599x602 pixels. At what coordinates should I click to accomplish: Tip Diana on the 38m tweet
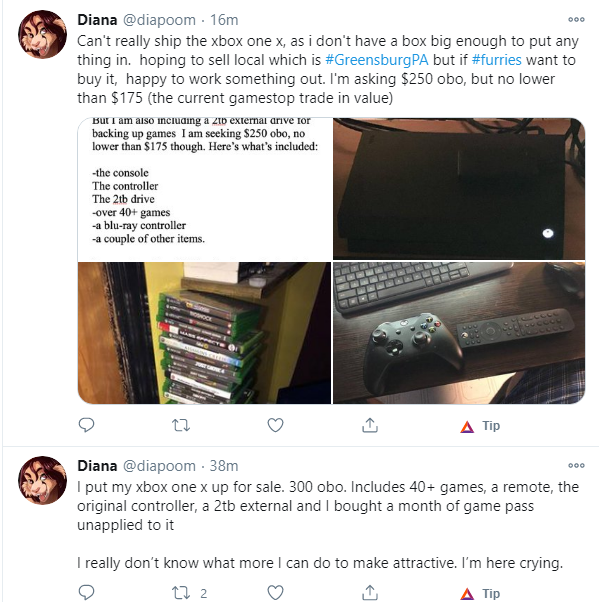480,594
